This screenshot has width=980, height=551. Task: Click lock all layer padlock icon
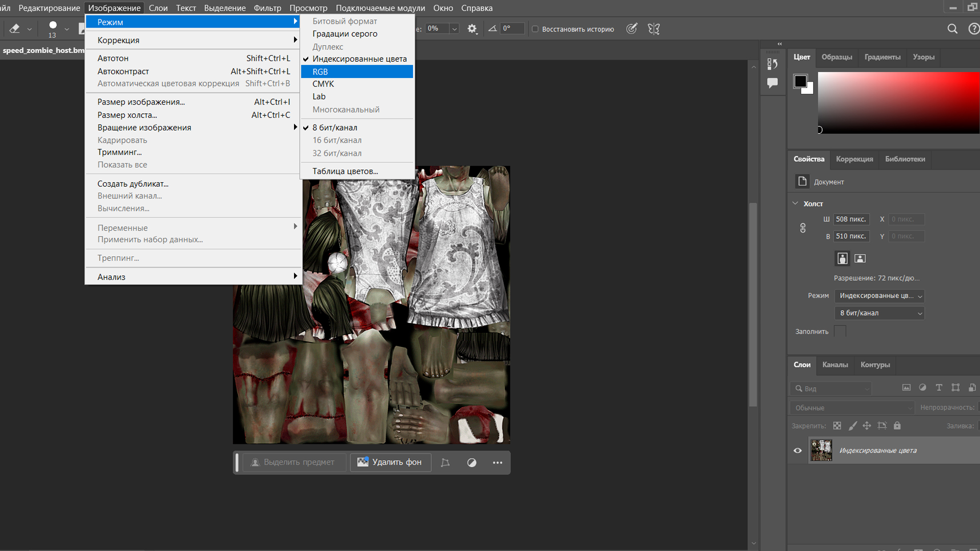pyautogui.click(x=897, y=425)
